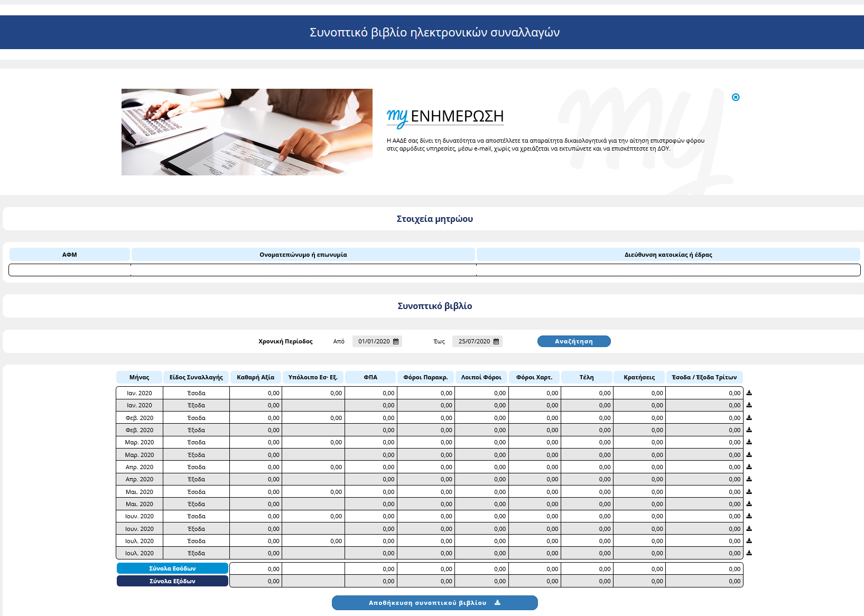Select the Σύνολα Εξόδων label
Viewport: 864px width, 616px height.
[x=172, y=581]
